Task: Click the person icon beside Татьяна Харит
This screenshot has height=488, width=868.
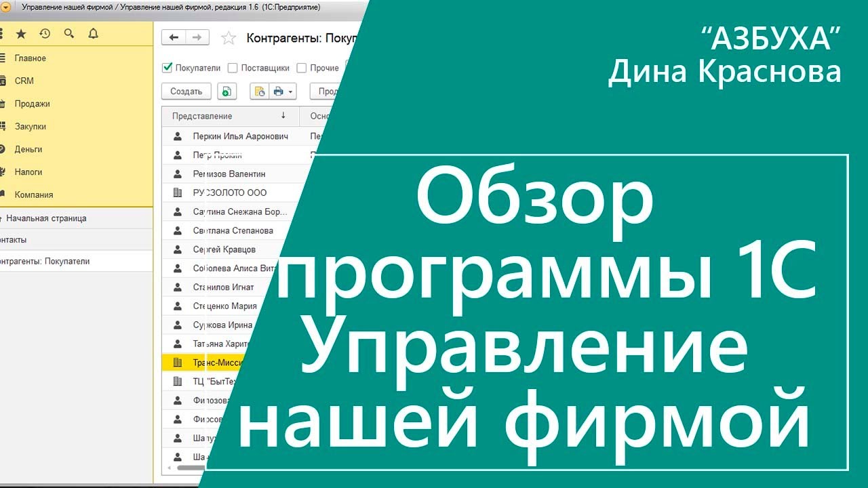Action: coord(178,344)
